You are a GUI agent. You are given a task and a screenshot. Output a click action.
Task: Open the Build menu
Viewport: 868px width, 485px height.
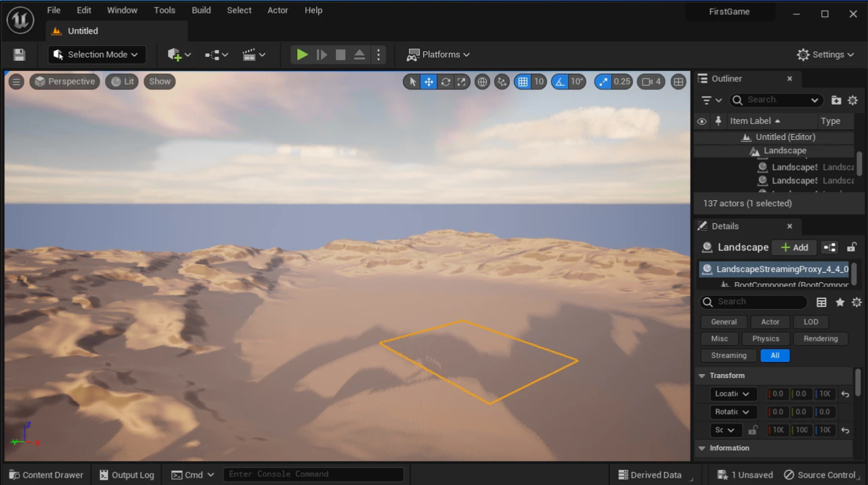201,10
